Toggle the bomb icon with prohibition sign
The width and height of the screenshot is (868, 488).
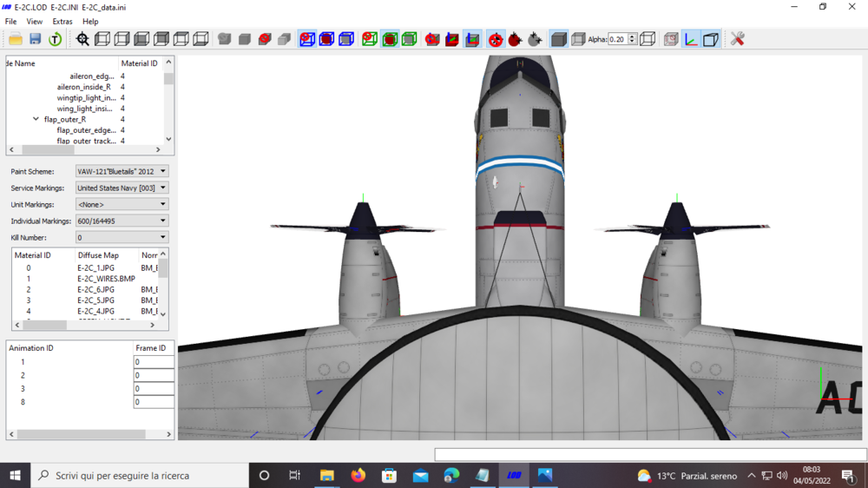coord(496,39)
